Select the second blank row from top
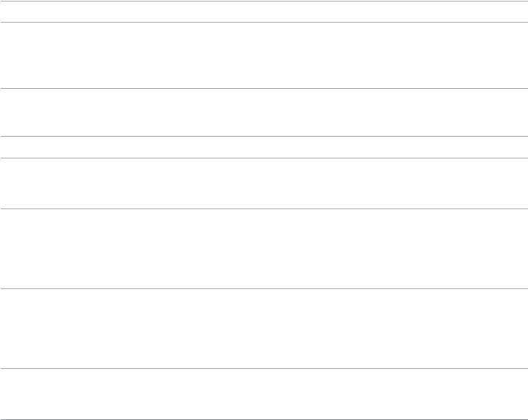The width and height of the screenshot is (528, 420). click(264, 55)
